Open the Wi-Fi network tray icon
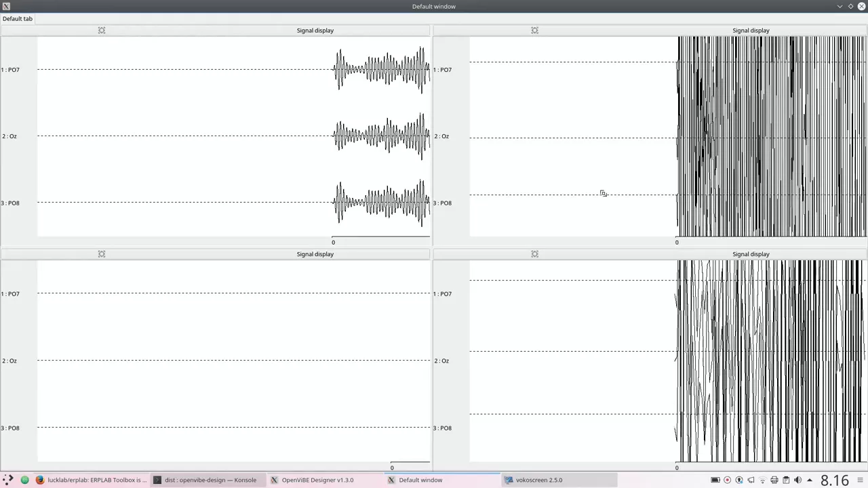 click(x=763, y=480)
